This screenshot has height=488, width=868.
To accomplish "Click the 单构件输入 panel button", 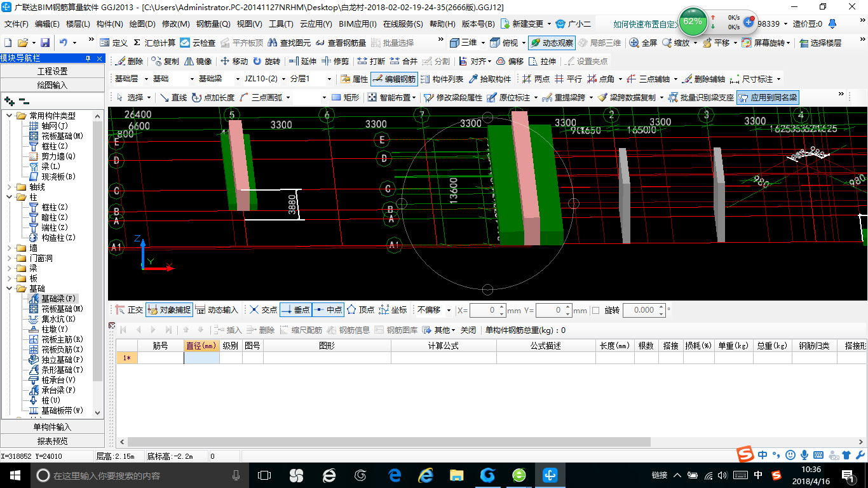I will [x=52, y=427].
